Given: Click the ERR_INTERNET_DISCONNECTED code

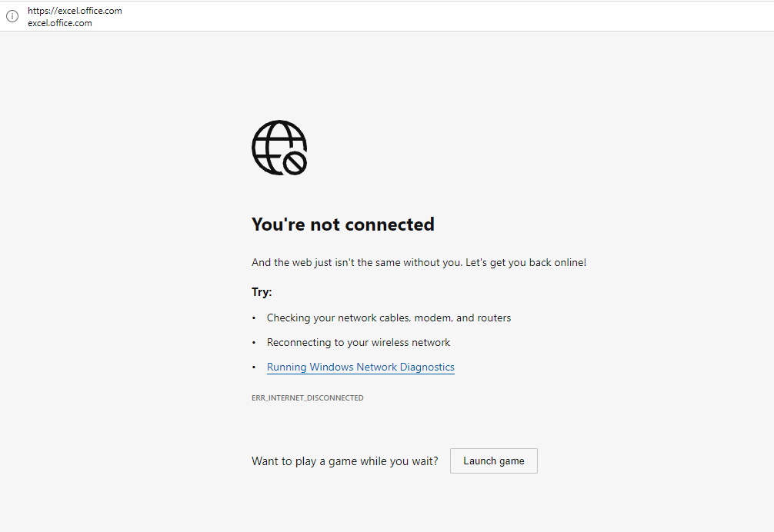Looking at the screenshot, I should [x=308, y=397].
